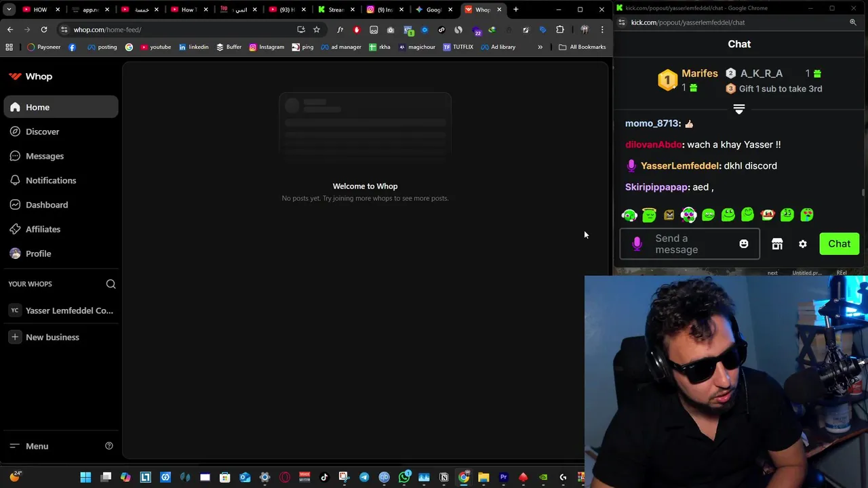868x488 pixels.
Task: Click the Whop logo
Action: (x=31, y=77)
